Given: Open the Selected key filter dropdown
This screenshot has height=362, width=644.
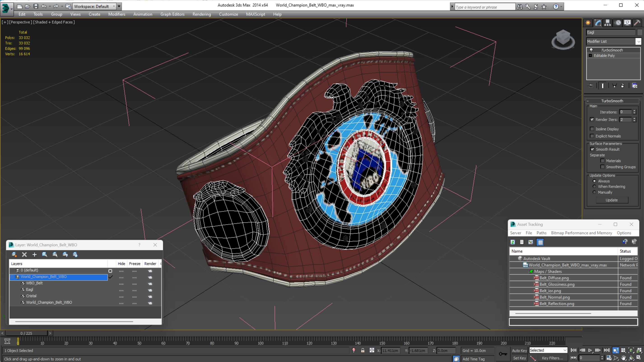Looking at the screenshot, I should point(548,350).
